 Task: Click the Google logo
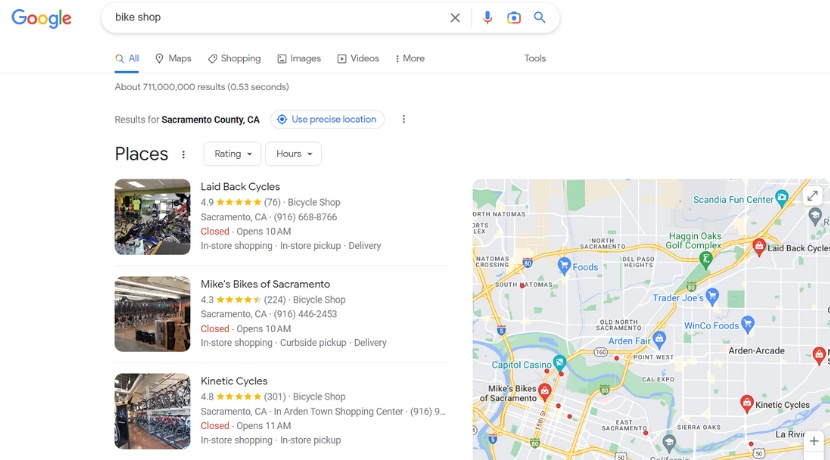[42, 18]
